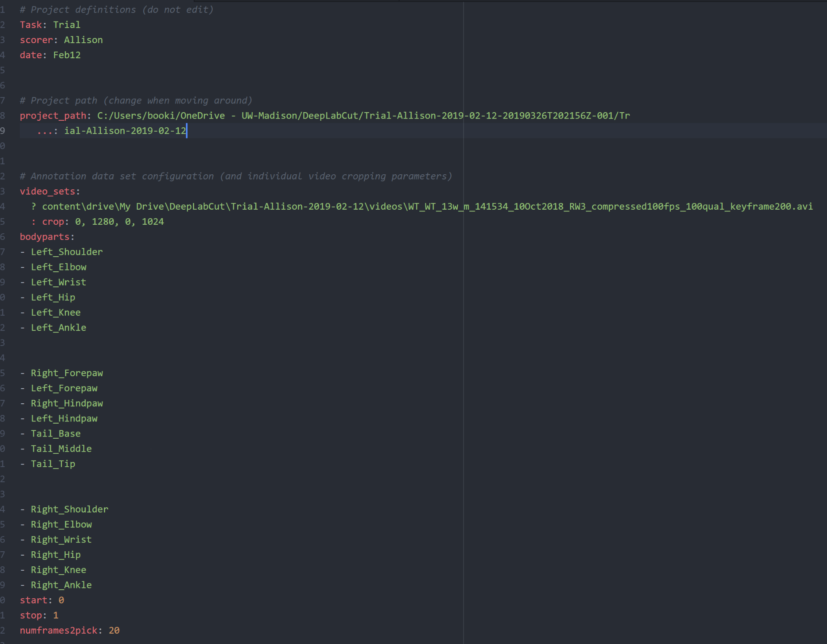827x644 pixels.
Task: Click the crop values "0, 1280, 0, 1024"
Action: [x=119, y=221]
